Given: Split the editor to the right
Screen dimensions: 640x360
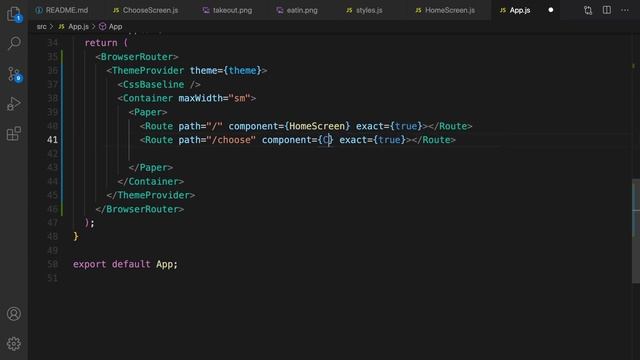Looking at the screenshot, I should coord(607,10).
